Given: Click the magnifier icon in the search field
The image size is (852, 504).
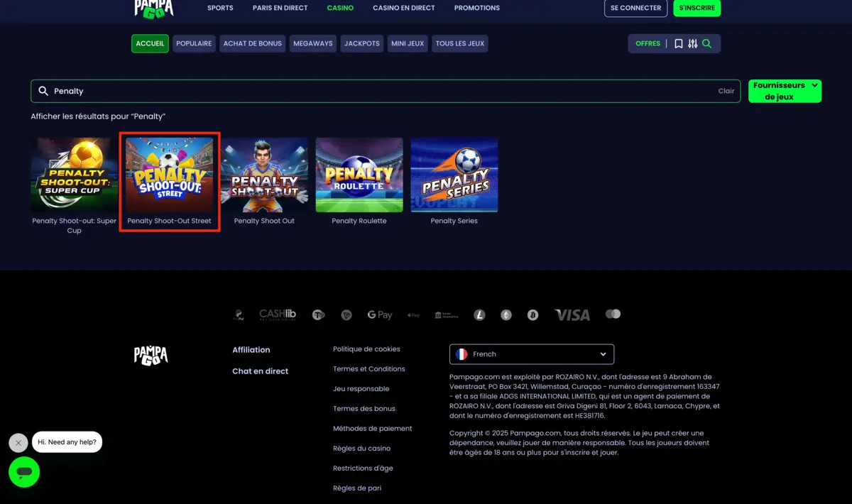Looking at the screenshot, I should click(43, 91).
